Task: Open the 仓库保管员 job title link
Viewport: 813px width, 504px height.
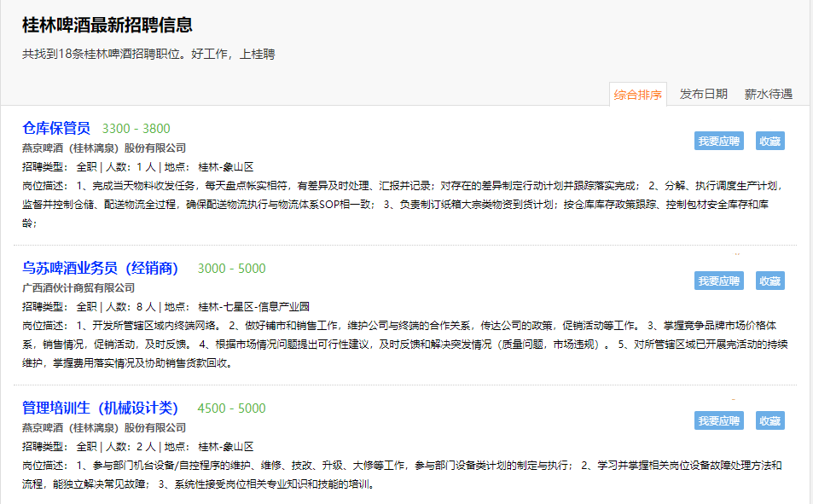Action: click(x=56, y=129)
